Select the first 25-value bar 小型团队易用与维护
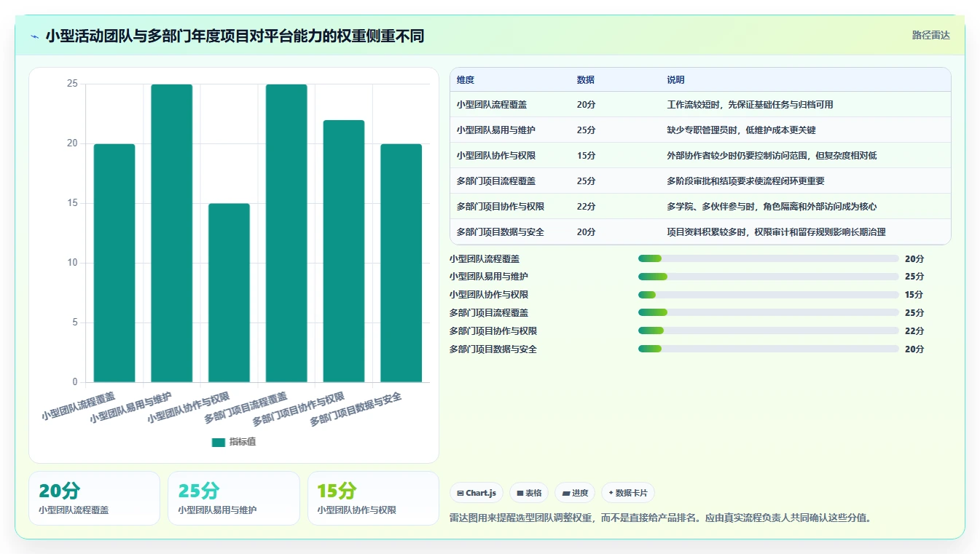Image resolution: width=980 pixels, height=554 pixels. pos(172,233)
